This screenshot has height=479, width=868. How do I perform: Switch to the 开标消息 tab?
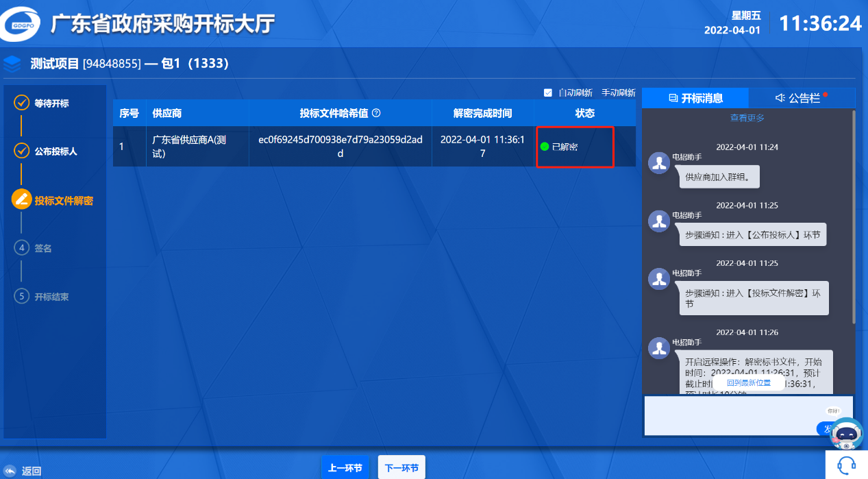(x=695, y=98)
